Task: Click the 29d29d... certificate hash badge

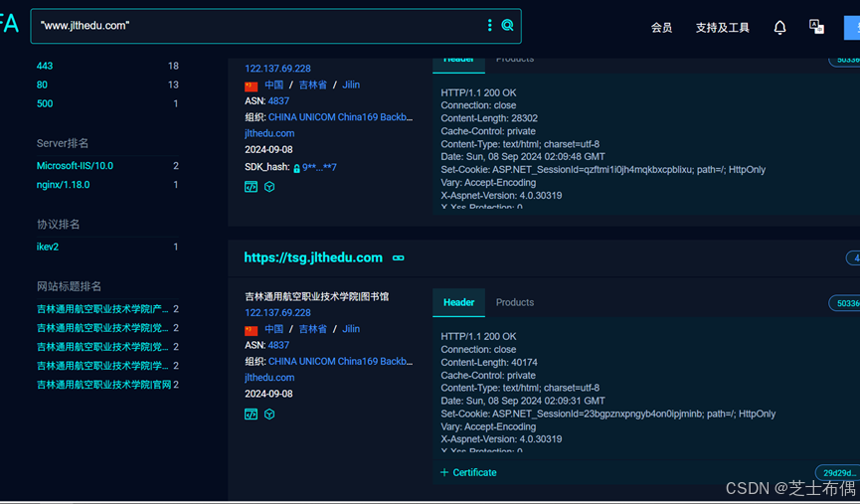Action: tap(838, 473)
